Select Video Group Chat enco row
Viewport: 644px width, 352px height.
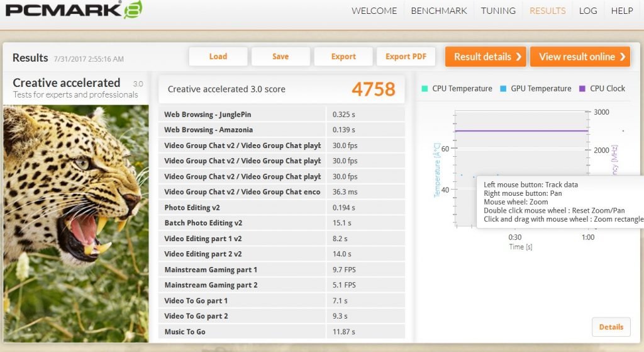281,191
